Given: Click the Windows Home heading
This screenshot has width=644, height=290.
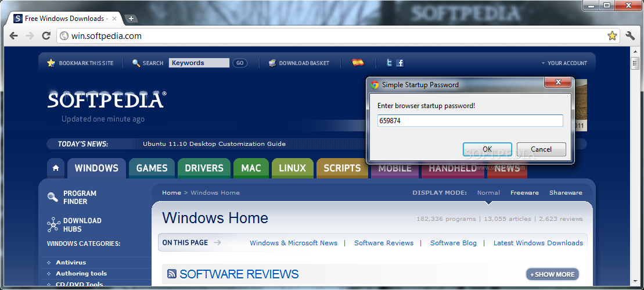Looking at the screenshot, I should click(x=215, y=218).
